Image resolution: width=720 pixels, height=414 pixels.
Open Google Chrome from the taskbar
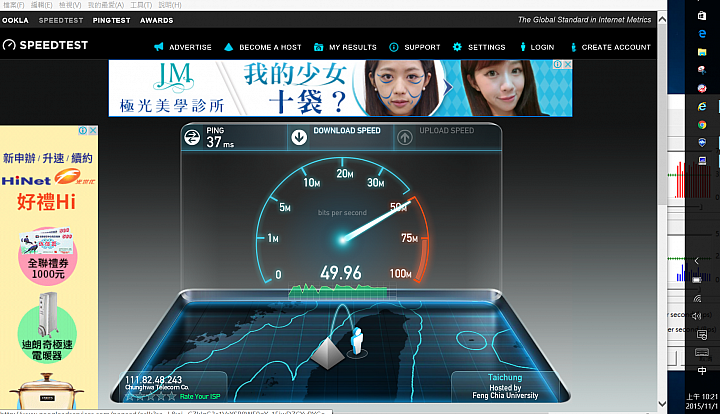(x=702, y=124)
